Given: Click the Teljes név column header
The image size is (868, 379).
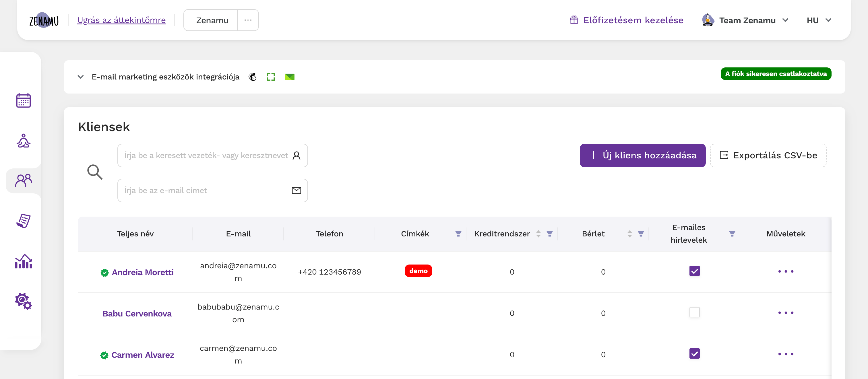Looking at the screenshot, I should (x=135, y=234).
